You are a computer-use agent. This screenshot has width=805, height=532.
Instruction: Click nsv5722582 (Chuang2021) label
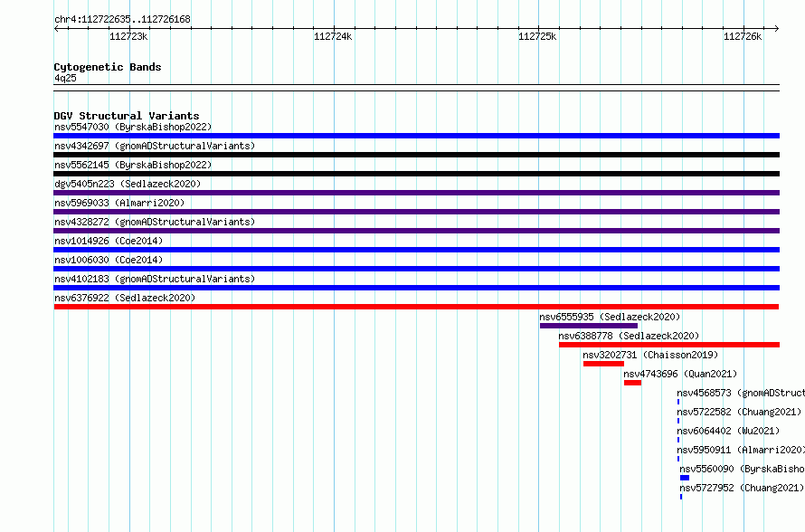[739, 412]
